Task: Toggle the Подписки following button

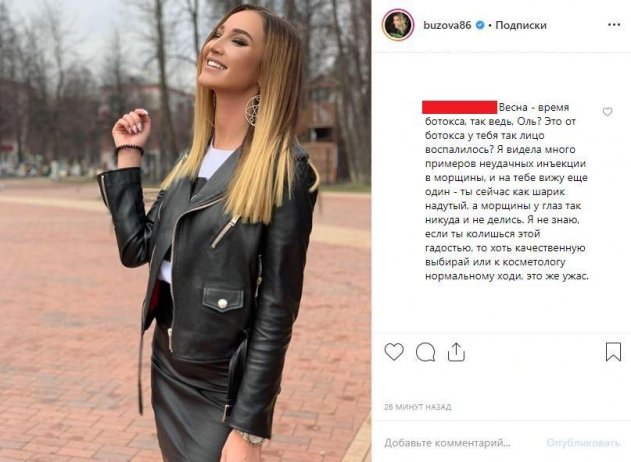Action: [x=521, y=25]
